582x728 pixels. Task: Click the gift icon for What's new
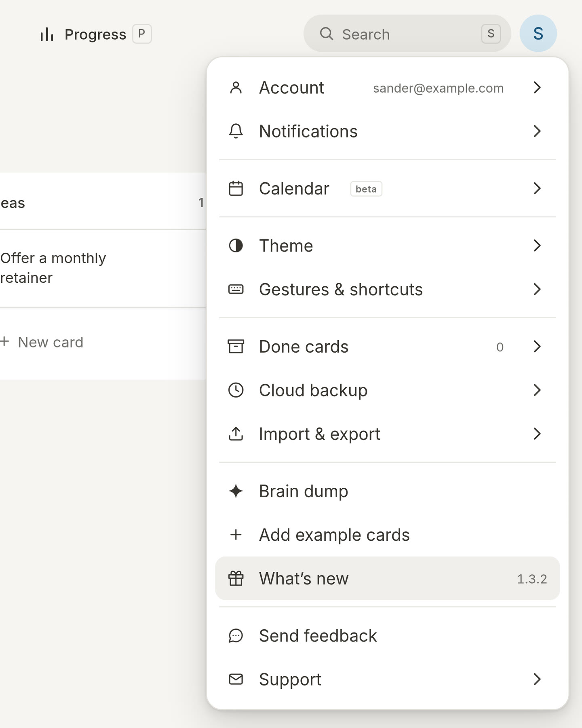pyautogui.click(x=236, y=578)
